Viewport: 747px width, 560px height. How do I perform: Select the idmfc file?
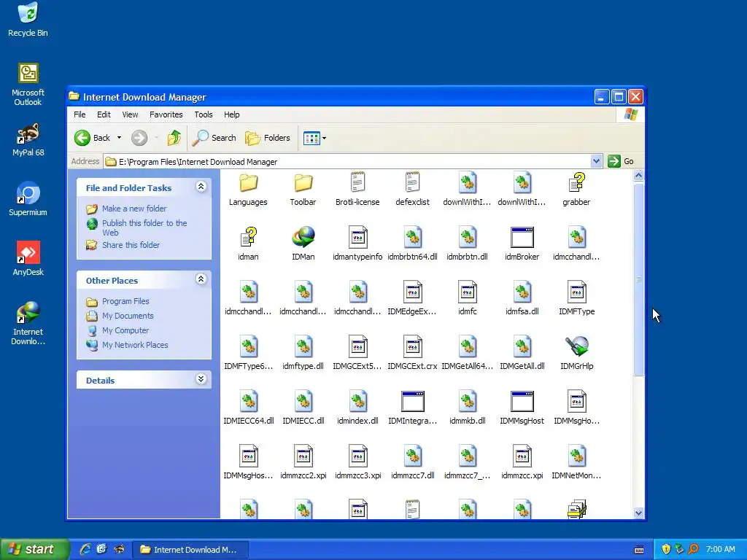pos(468,299)
